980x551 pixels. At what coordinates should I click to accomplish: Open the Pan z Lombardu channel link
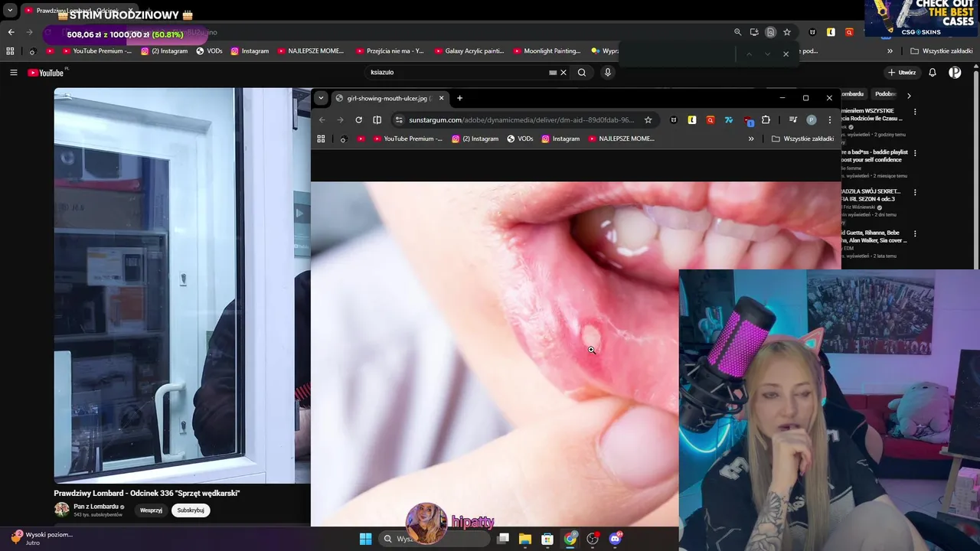tap(96, 507)
